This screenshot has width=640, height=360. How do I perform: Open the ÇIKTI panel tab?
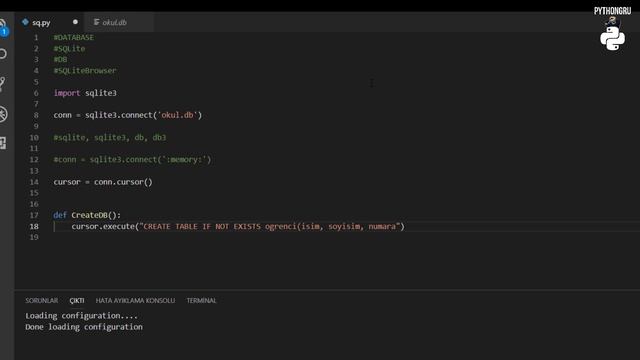pos(77,300)
